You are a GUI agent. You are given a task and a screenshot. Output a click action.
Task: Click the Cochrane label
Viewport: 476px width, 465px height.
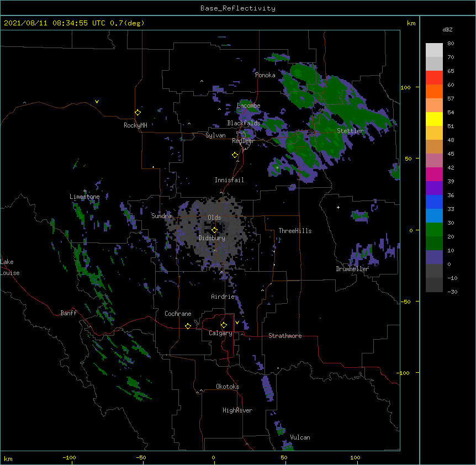tap(178, 314)
